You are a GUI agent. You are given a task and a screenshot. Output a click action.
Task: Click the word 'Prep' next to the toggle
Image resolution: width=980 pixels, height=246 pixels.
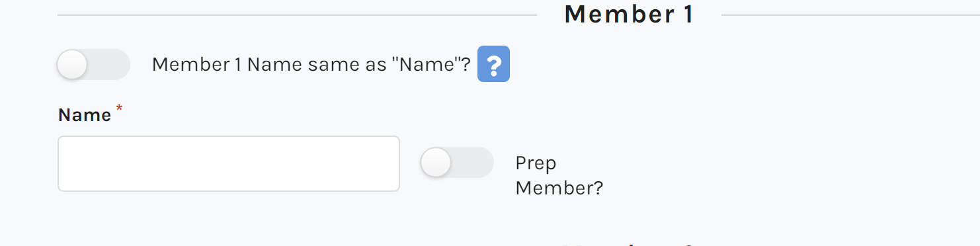click(x=536, y=163)
